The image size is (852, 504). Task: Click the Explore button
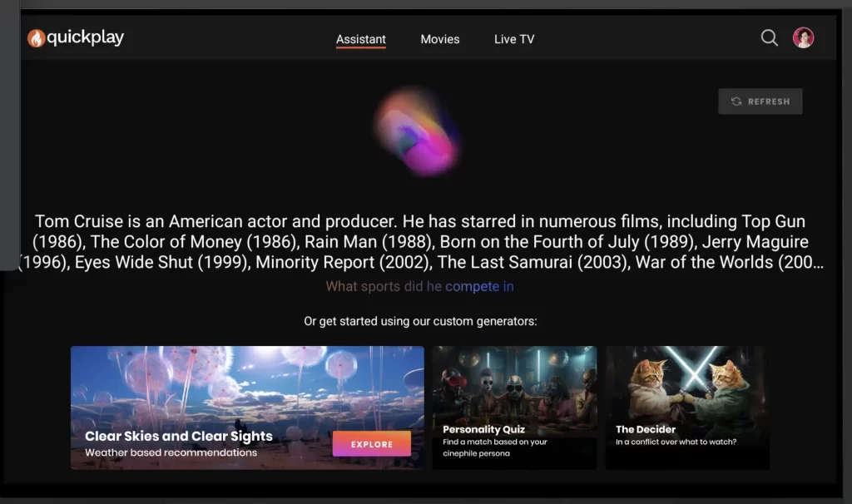coord(372,444)
